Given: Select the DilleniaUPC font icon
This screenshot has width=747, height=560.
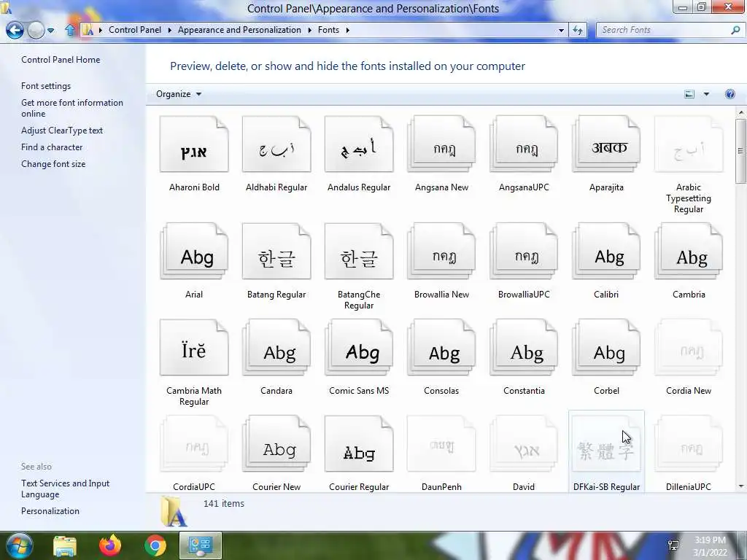Looking at the screenshot, I should click(689, 444).
